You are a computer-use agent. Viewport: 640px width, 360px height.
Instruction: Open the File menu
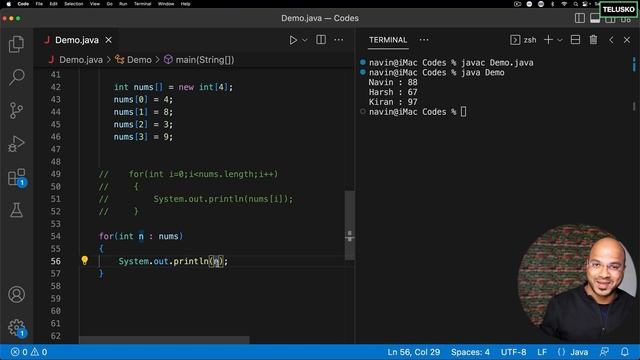pyautogui.click(x=39, y=4)
